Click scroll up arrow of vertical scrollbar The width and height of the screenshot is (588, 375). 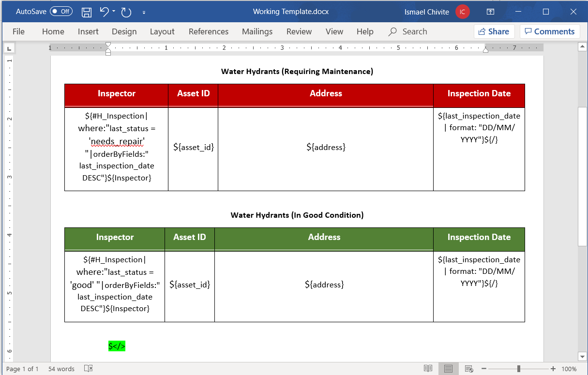[x=582, y=47]
